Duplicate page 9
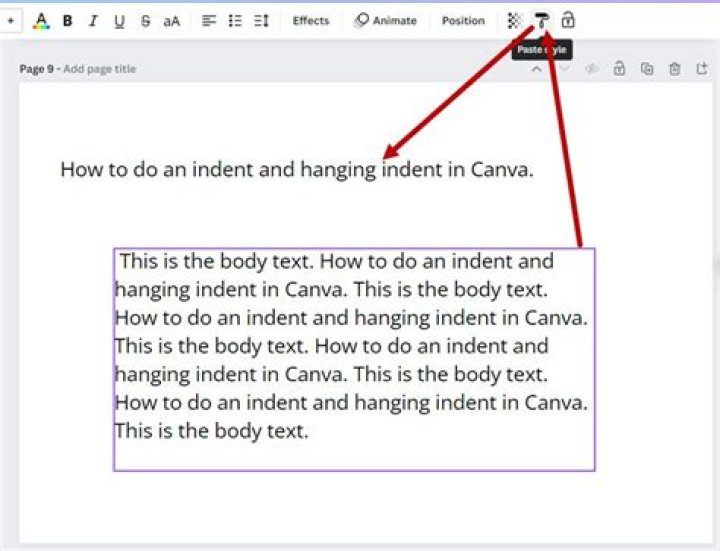This screenshot has width=720, height=551. (647, 69)
